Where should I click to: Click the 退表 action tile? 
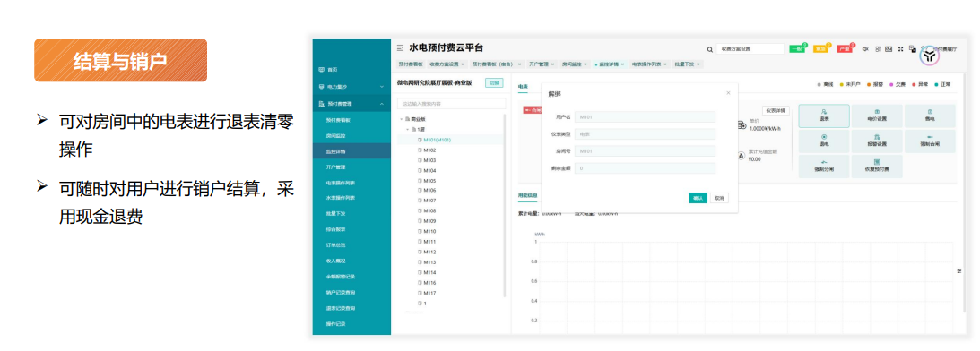[824, 116]
